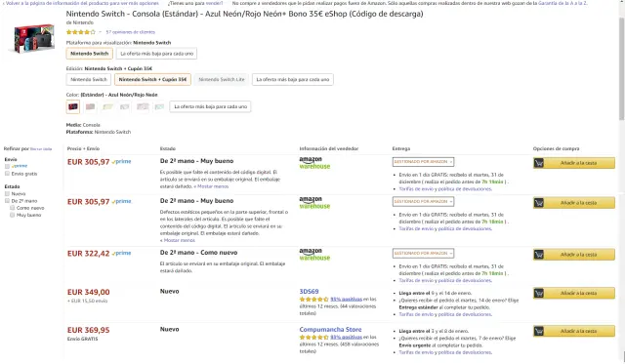Choose platform 'La oferta más baja para cada uno'
Screen dimensions: 625x364
pyautogui.click(x=156, y=54)
